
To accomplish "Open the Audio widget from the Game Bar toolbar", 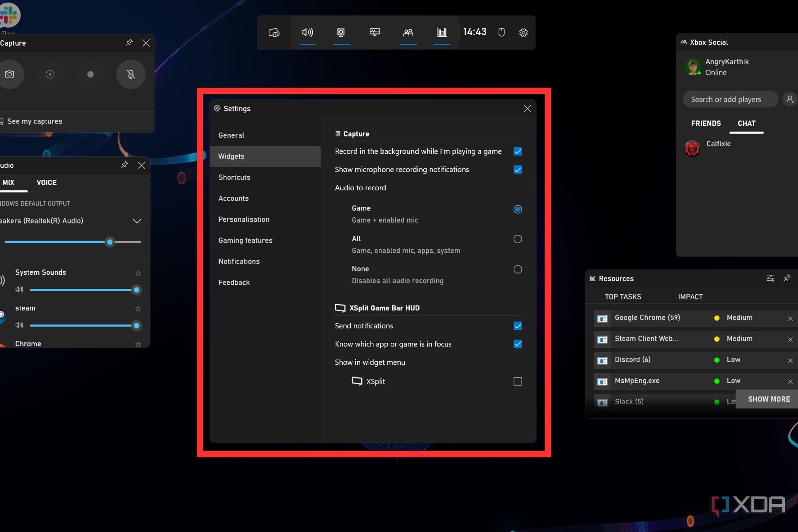I will point(308,32).
